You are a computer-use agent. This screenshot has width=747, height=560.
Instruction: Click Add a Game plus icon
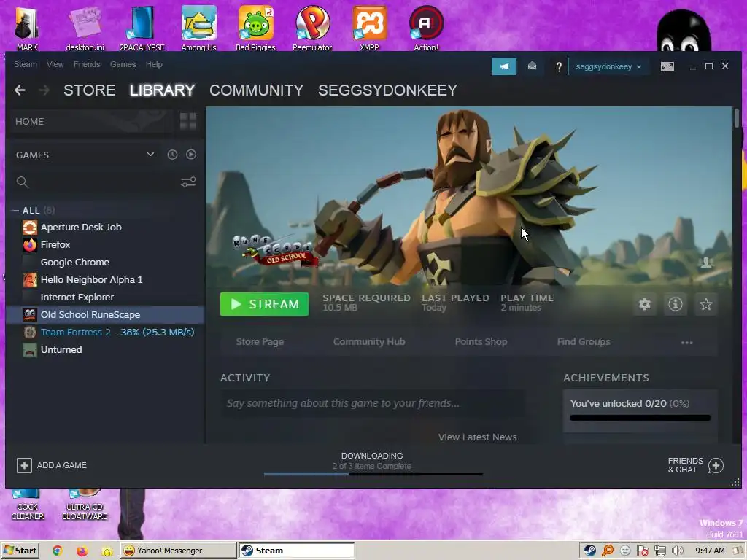[24, 465]
